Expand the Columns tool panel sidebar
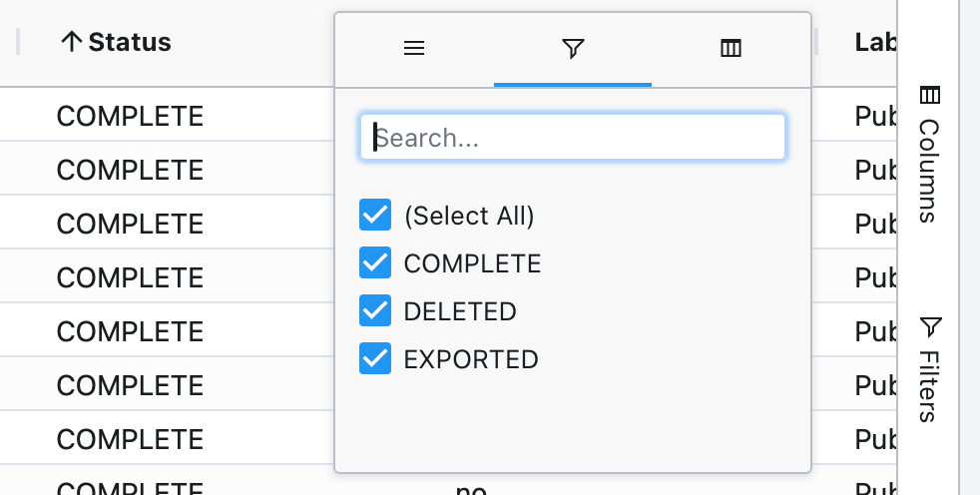The height and width of the screenshot is (495, 980). tap(929, 155)
